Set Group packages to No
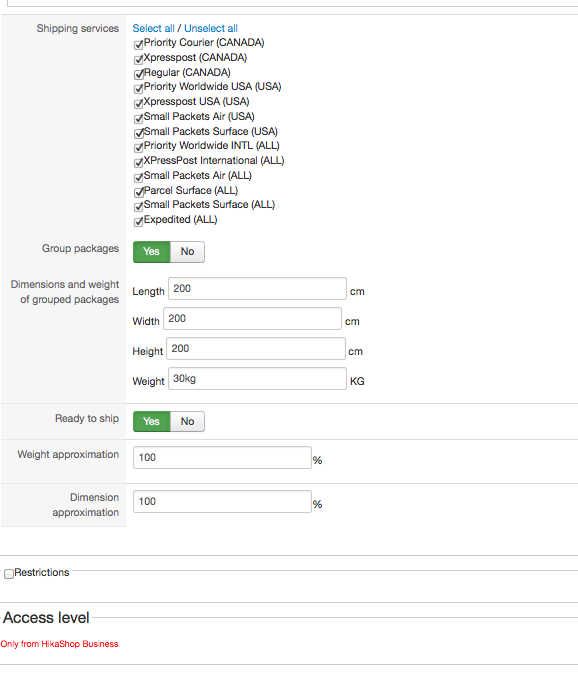This screenshot has height=674, width=578. [x=187, y=251]
